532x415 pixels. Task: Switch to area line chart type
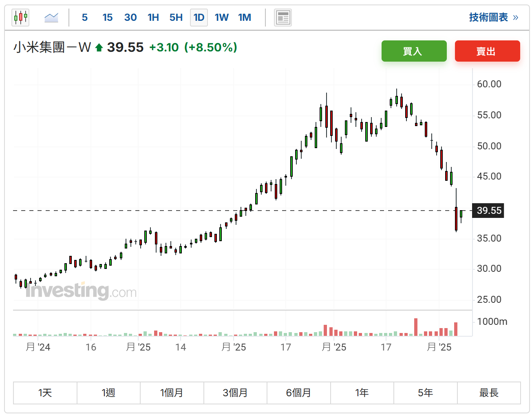(51, 18)
